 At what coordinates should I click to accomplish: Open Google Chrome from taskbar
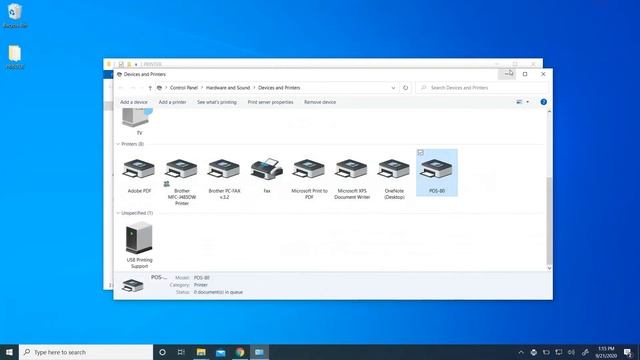(x=240, y=352)
